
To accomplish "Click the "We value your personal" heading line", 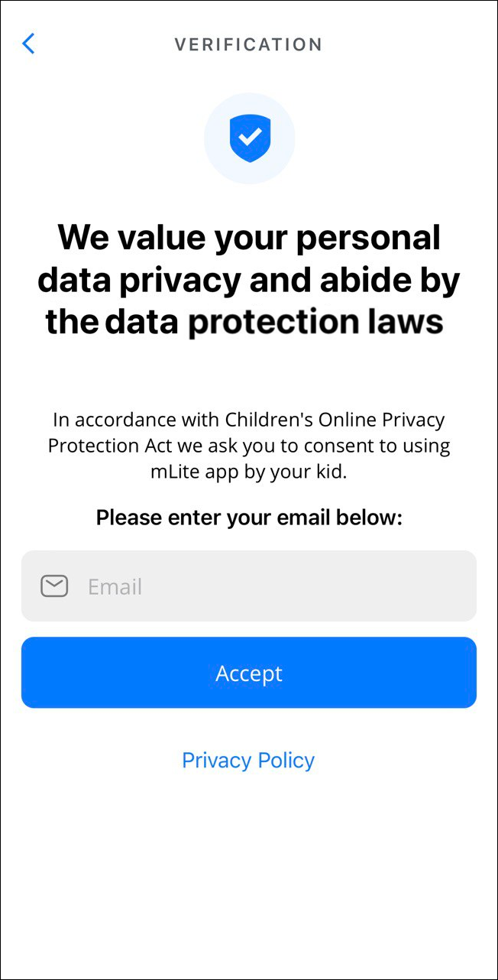I will click(x=249, y=237).
